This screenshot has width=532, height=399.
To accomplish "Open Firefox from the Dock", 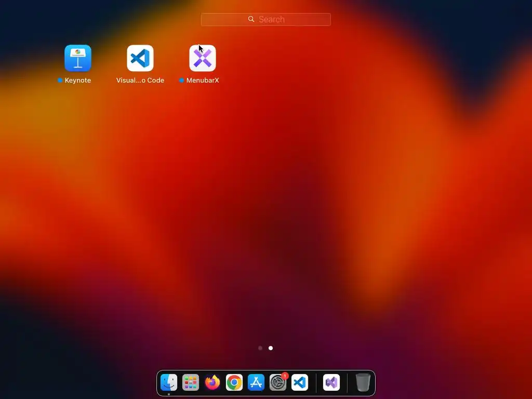I will pos(212,382).
